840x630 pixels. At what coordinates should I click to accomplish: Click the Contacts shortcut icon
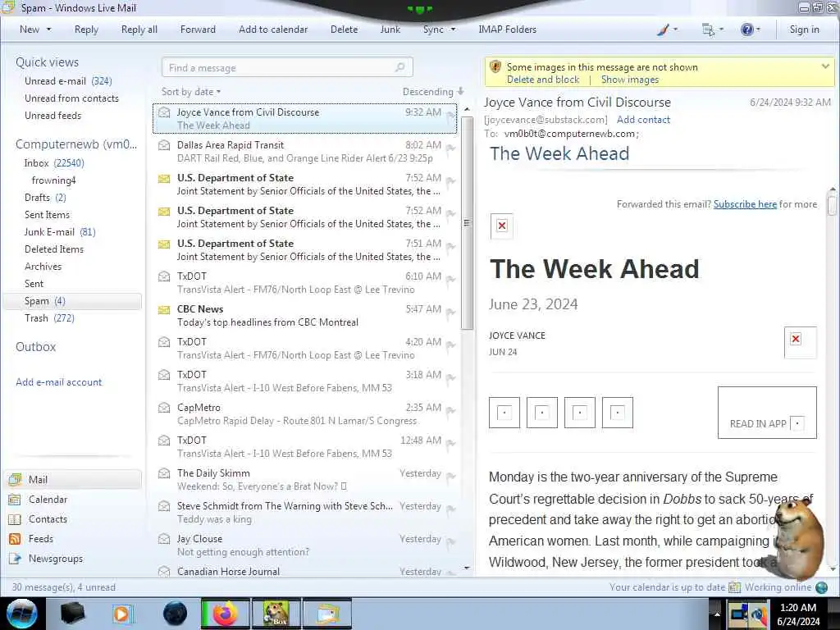coord(15,519)
